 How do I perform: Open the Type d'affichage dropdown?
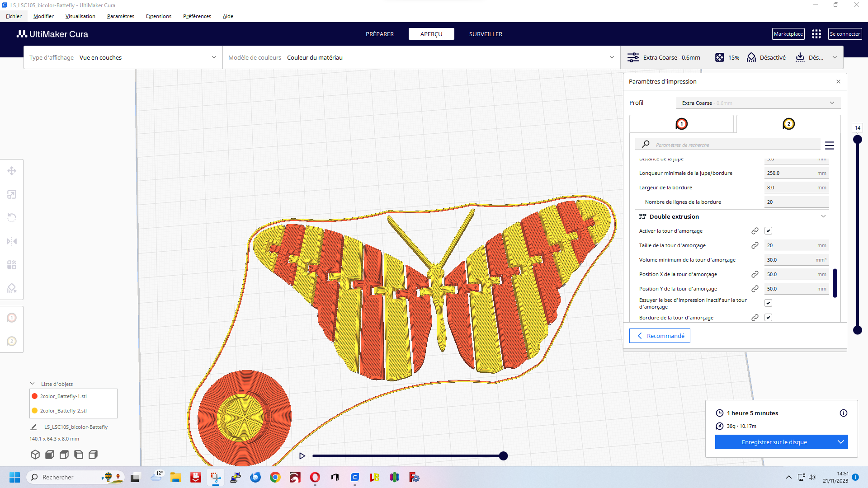click(123, 57)
